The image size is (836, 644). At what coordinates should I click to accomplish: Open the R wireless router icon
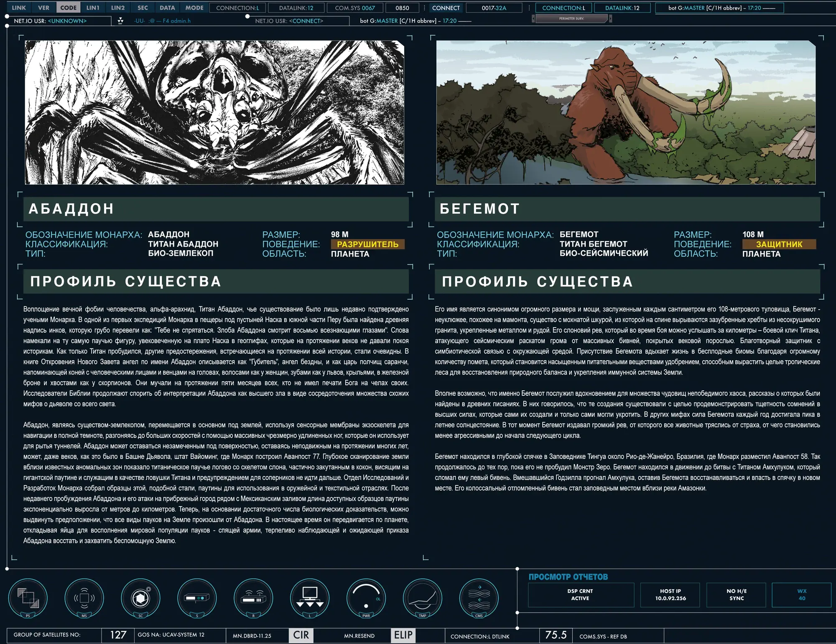coord(253,598)
